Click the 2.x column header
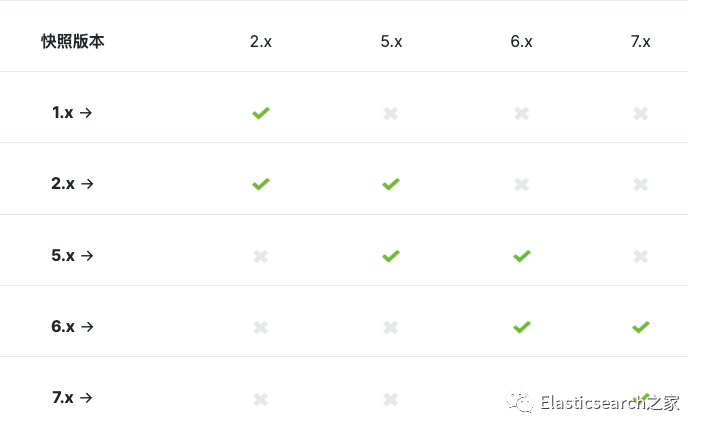 click(261, 42)
